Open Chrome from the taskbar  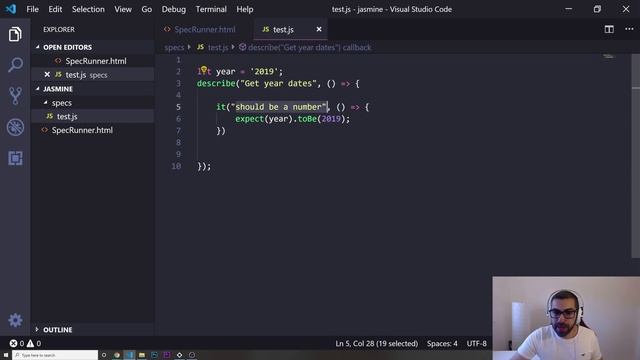click(x=117, y=355)
